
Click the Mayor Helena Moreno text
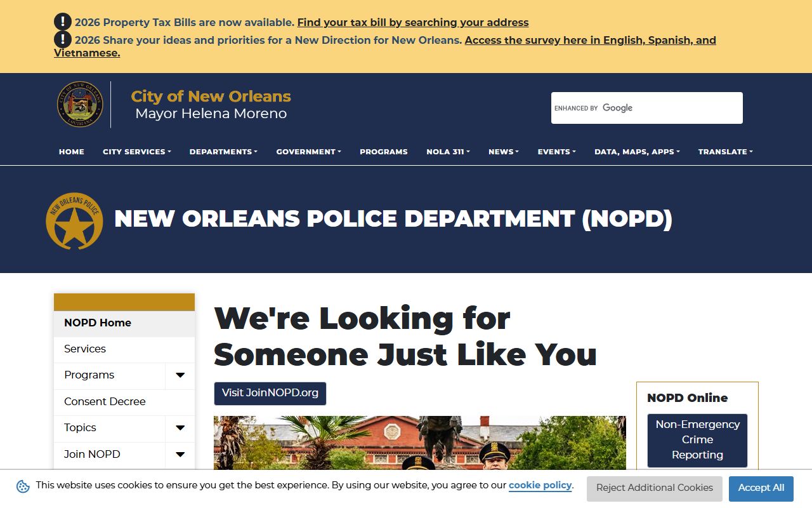coord(211,114)
